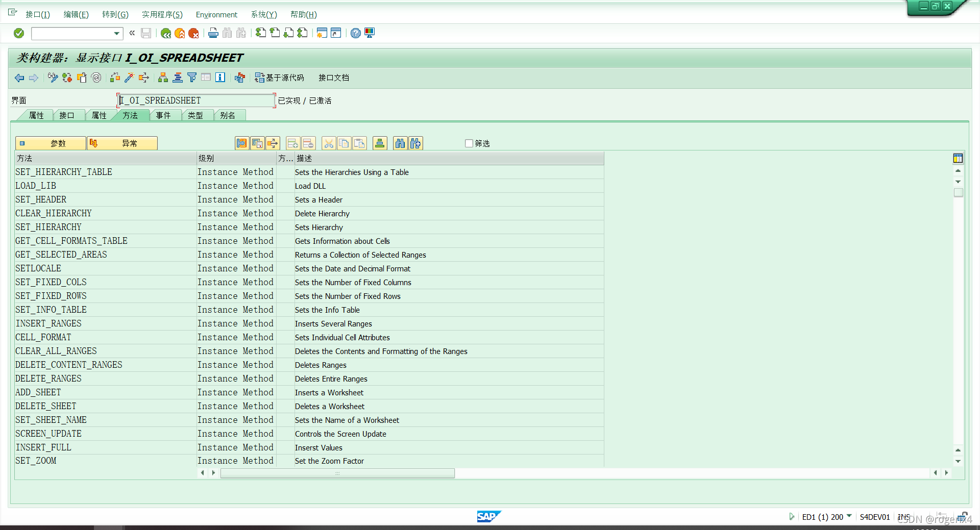Screen dimensions: 980x530
Task: Click the Find binoculars icon in top toolbar
Action: click(227, 33)
